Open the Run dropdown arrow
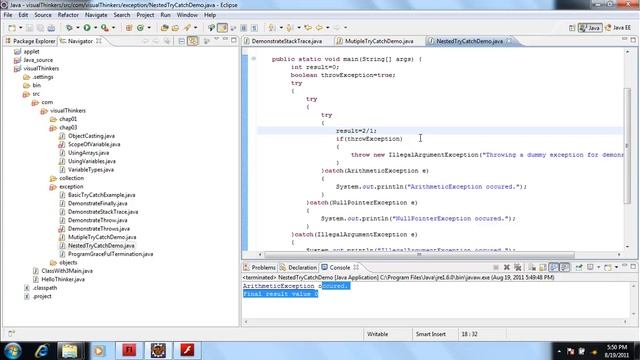Image resolution: width=640 pixels, height=360 pixels. [x=95, y=28]
